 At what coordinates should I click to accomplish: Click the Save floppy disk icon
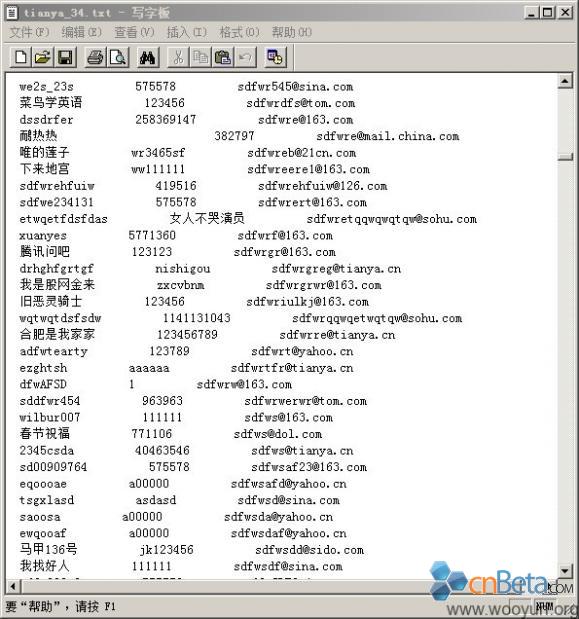(x=65, y=57)
